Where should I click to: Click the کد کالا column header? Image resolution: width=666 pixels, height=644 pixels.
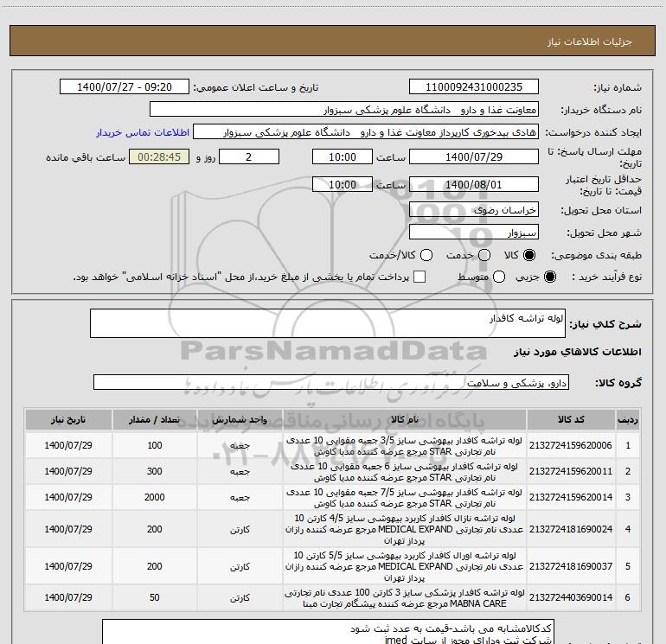click(x=571, y=420)
